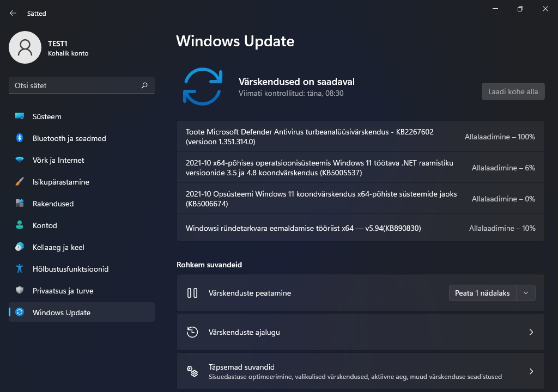Click the Täpsemad suvandid row title

[241, 367]
